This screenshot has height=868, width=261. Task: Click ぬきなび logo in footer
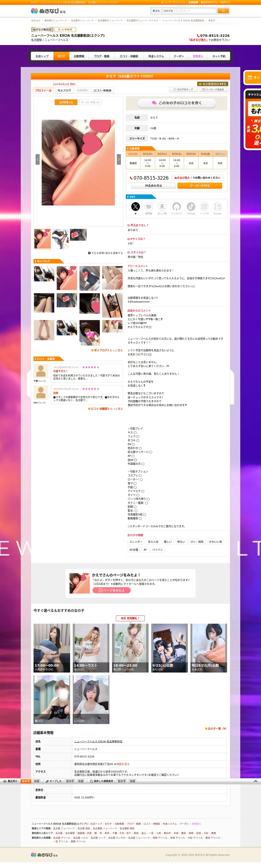click(44, 855)
